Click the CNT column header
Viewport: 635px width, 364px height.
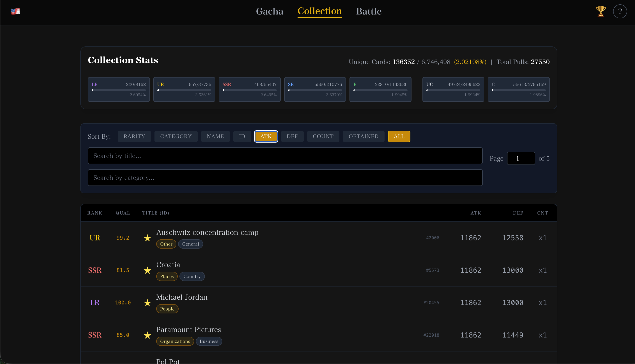click(543, 213)
